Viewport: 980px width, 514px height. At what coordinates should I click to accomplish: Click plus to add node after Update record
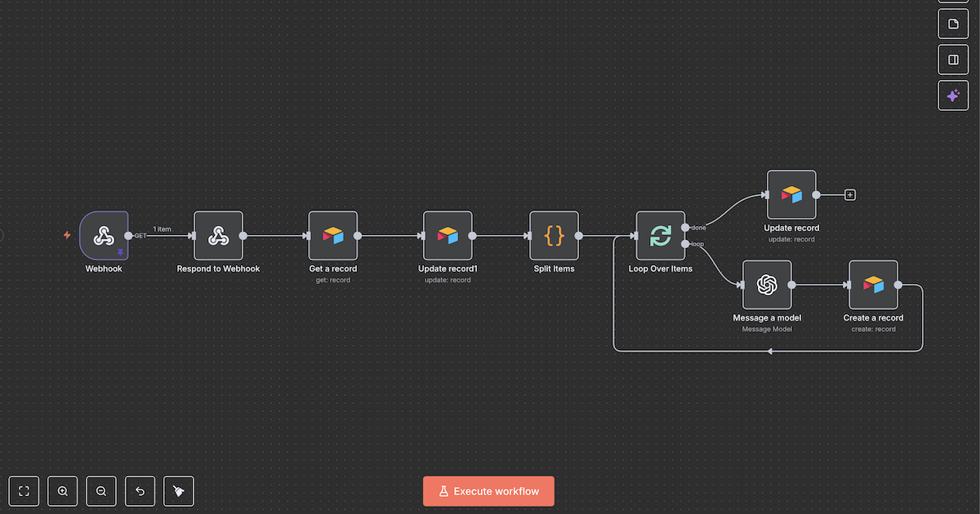click(x=850, y=195)
